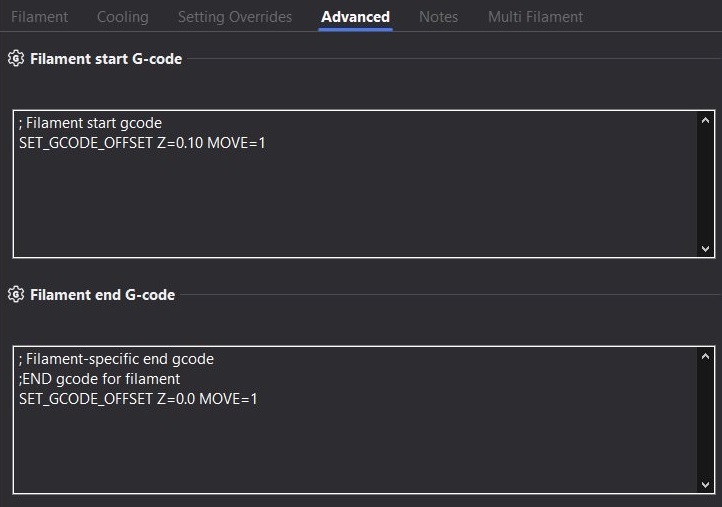Open the Cooling tab
The image size is (722, 507).
123,17
